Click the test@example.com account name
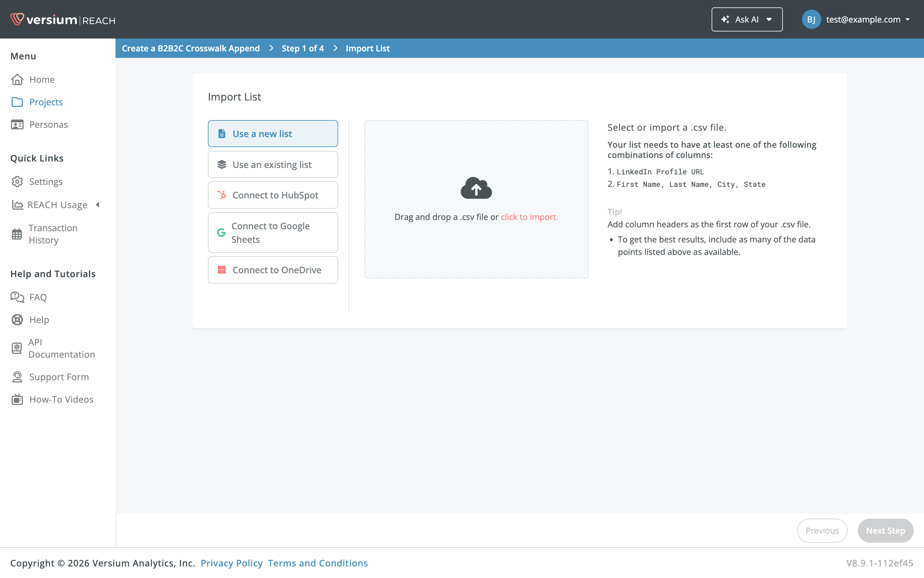 coord(863,20)
